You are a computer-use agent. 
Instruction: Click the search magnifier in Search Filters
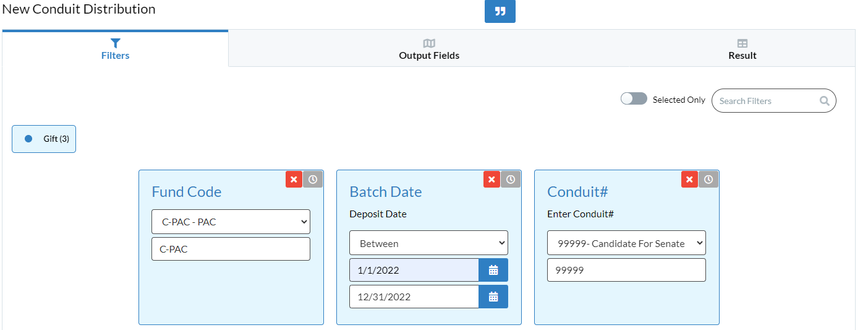pos(824,101)
